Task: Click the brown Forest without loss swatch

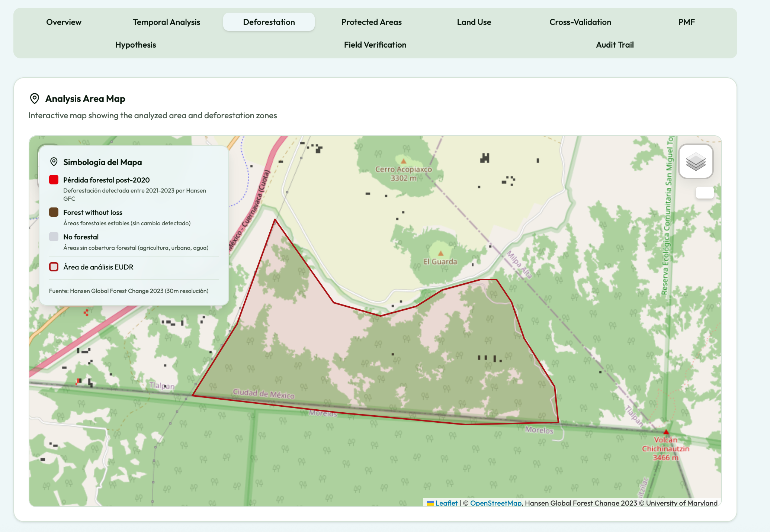Action: point(54,212)
